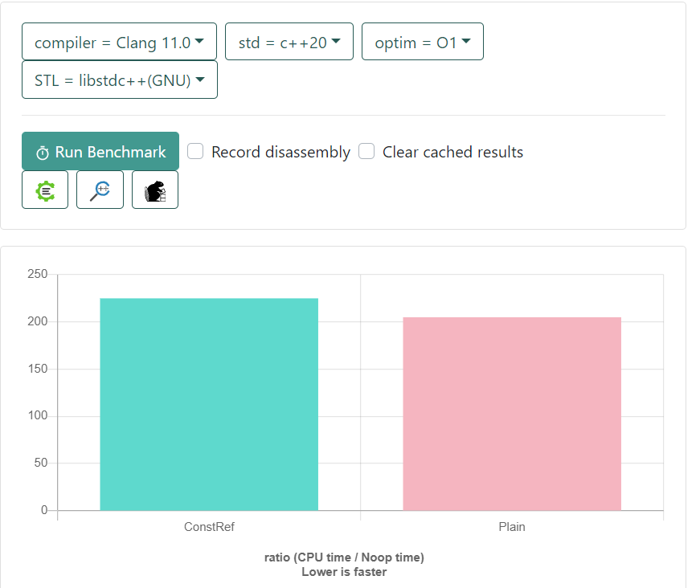Click the Plain x-axis label

(512, 528)
